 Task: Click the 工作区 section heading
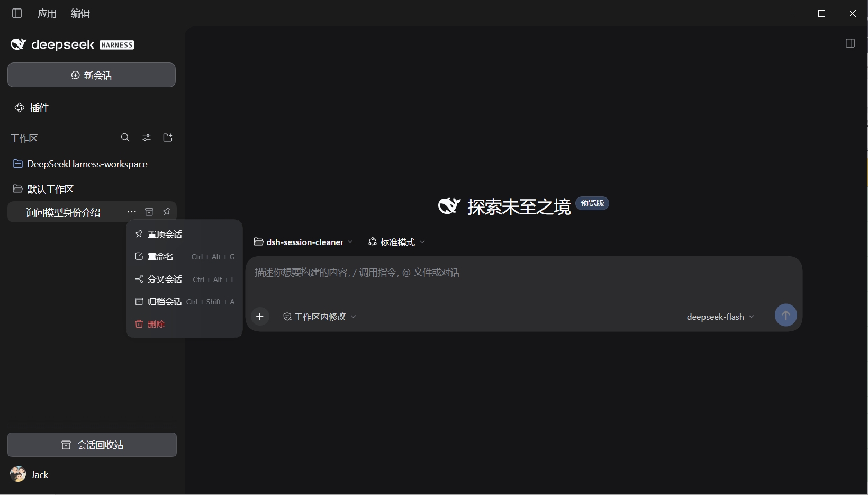[24, 139]
